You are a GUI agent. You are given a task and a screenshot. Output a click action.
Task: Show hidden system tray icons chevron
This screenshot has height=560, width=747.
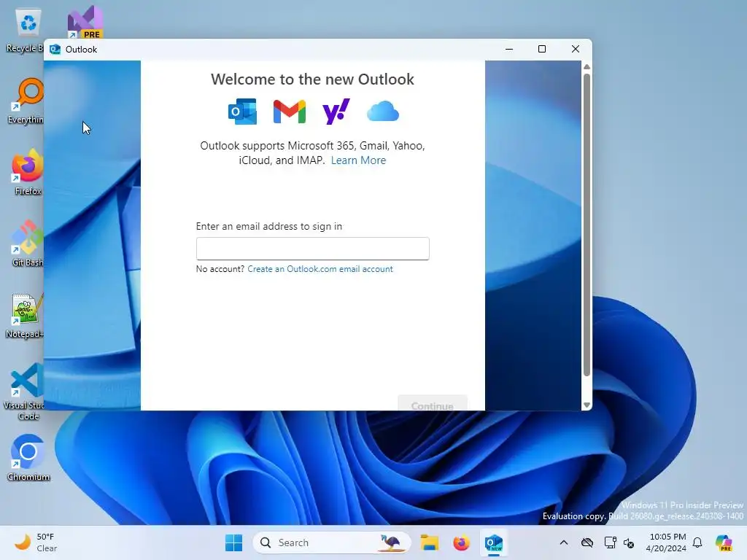[x=564, y=542]
